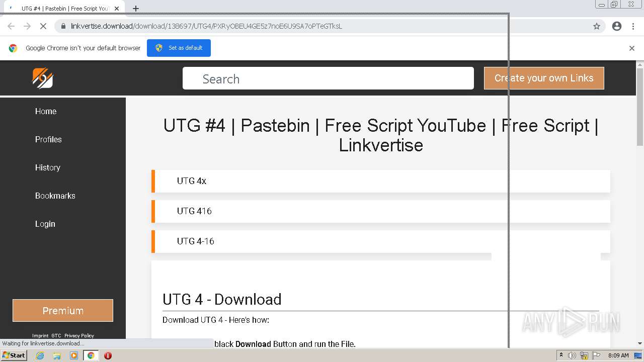Open media player taskbar icon
Image resolution: width=644 pixels, height=362 pixels.
(x=74, y=355)
